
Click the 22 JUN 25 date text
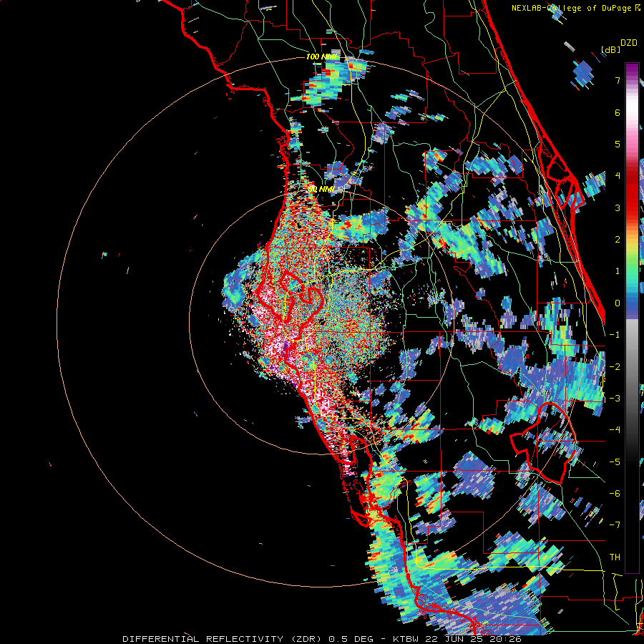coord(455,639)
